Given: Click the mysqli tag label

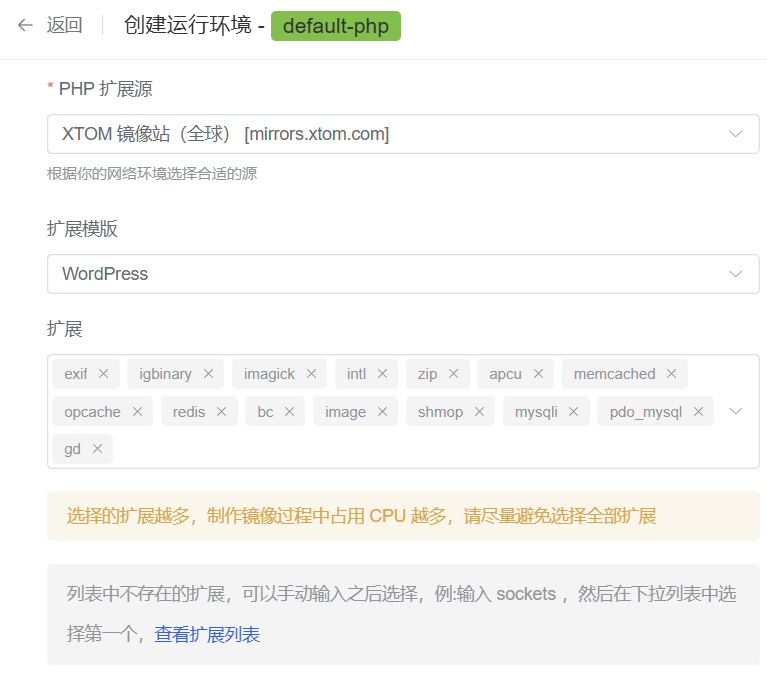Looking at the screenshot, I should pos(536,412).
